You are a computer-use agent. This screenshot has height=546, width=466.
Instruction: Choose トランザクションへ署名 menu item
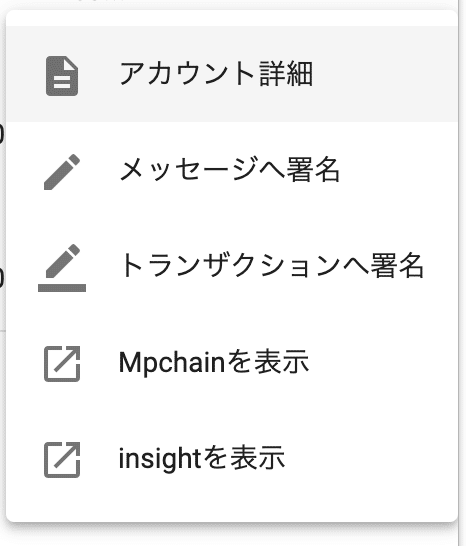point(232,266)
